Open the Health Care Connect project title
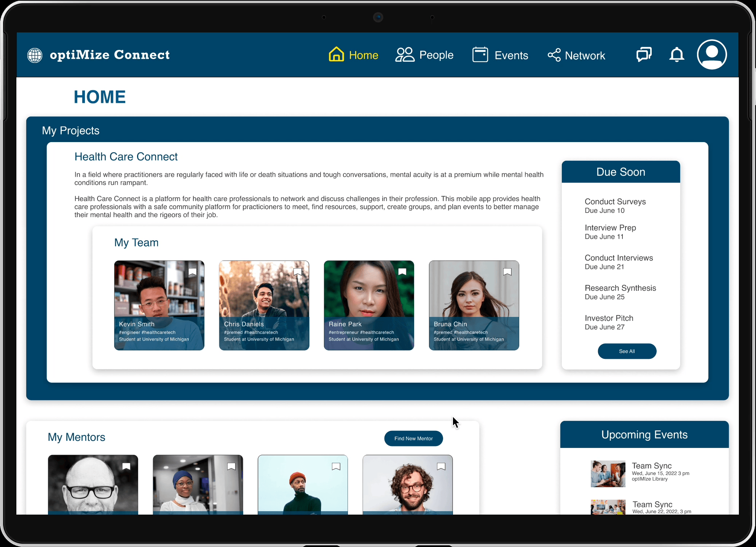756x547 pixels. click(126, 157)
